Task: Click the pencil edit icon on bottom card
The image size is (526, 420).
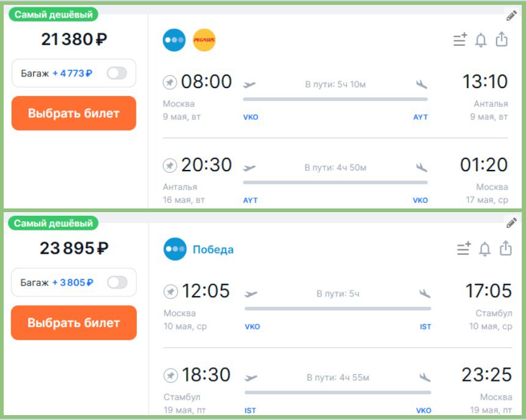Action: click(512, 223)
